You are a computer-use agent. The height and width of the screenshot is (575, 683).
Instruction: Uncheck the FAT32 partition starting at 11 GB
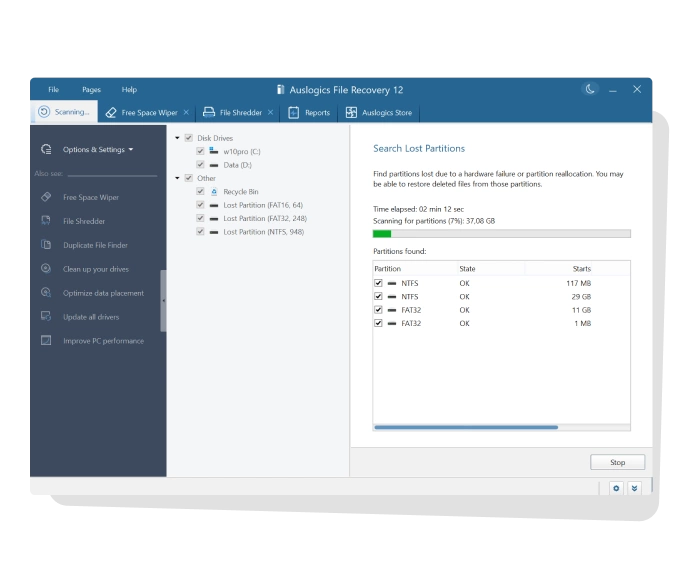click(378, 310)
